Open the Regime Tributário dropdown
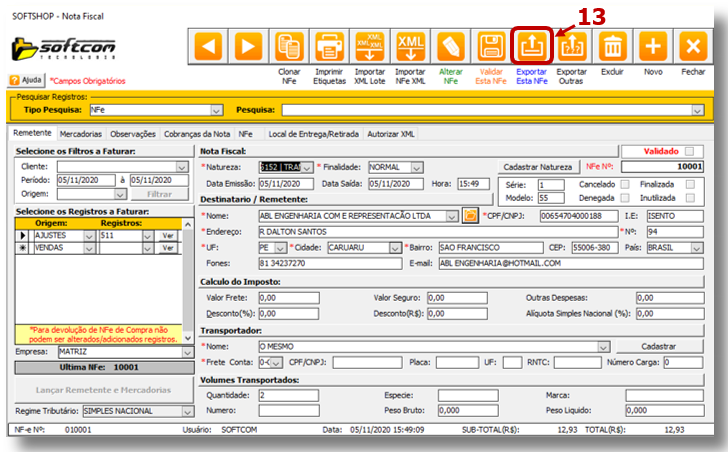The width and height of the screenshot is (728, 452). [x=187, y=411]
